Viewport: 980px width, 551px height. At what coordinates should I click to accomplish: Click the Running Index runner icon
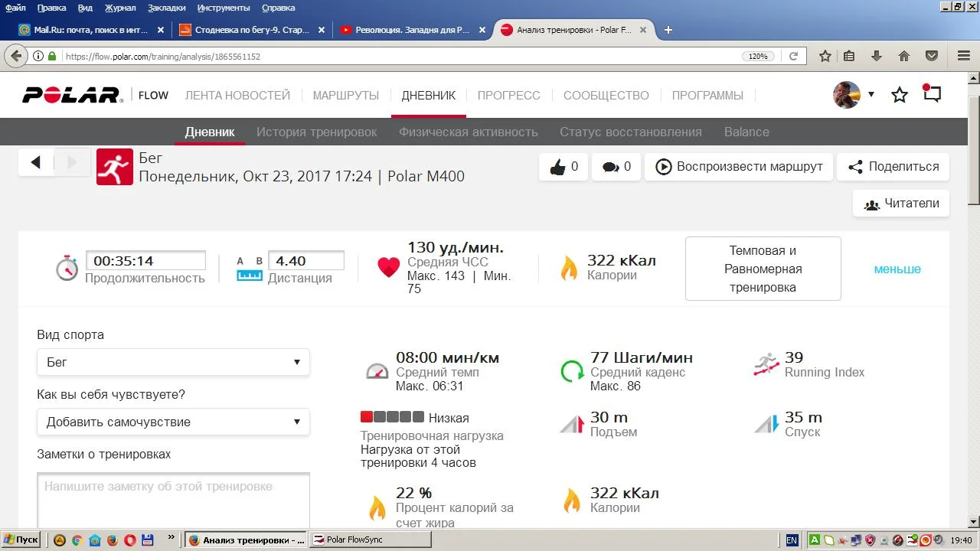(766, 365)
